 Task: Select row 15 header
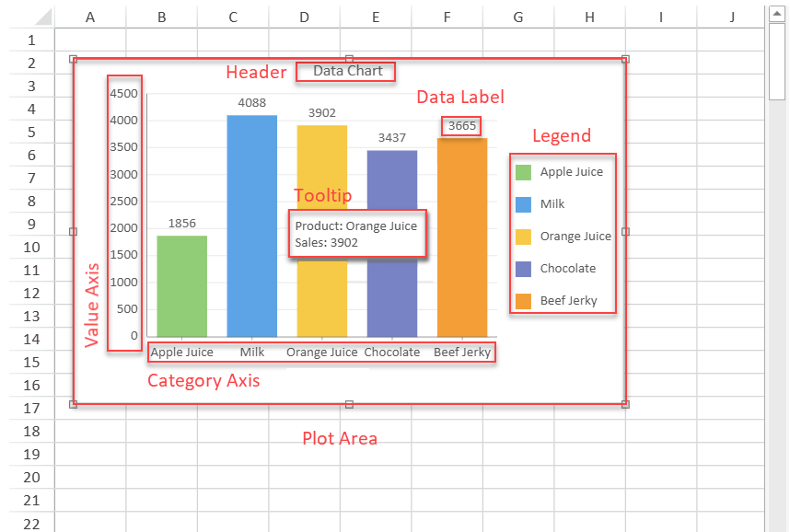[31, 363]
